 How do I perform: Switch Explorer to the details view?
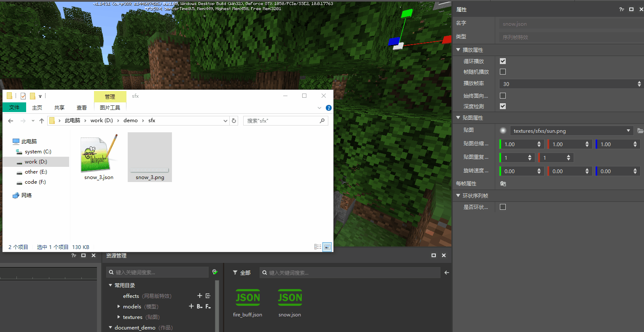[318, 247]
